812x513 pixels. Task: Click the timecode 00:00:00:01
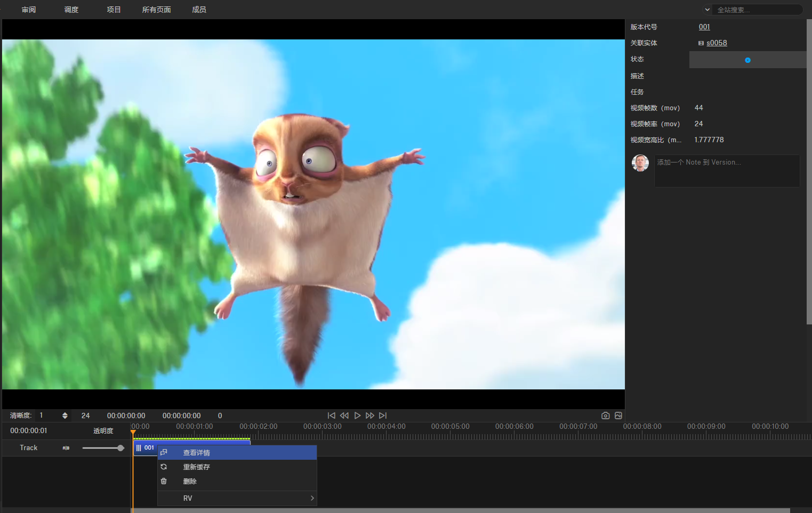pos(29,431)
